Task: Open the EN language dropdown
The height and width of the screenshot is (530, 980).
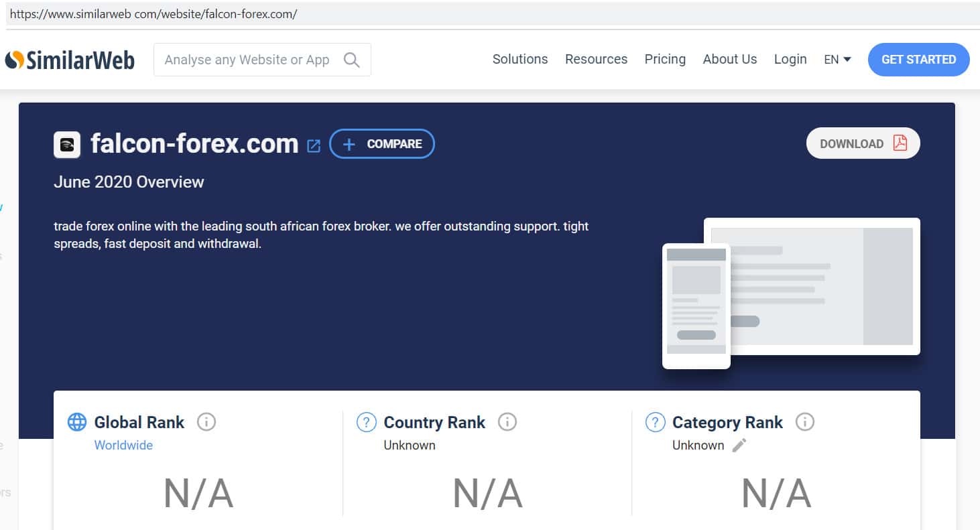Action: pos(837,60)
